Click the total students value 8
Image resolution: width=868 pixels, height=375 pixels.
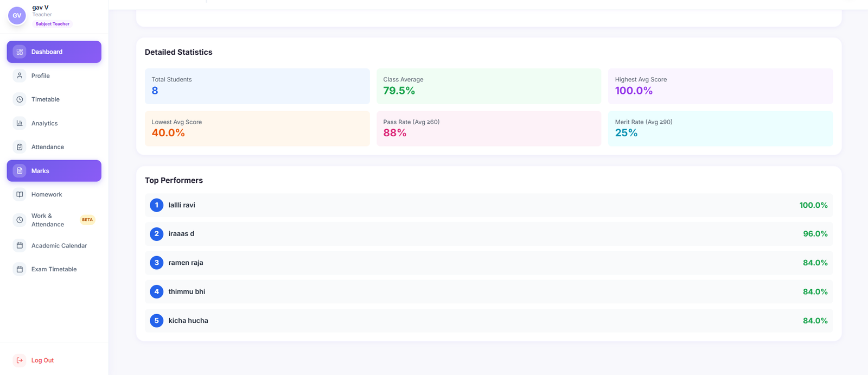(x=155, y=91)
